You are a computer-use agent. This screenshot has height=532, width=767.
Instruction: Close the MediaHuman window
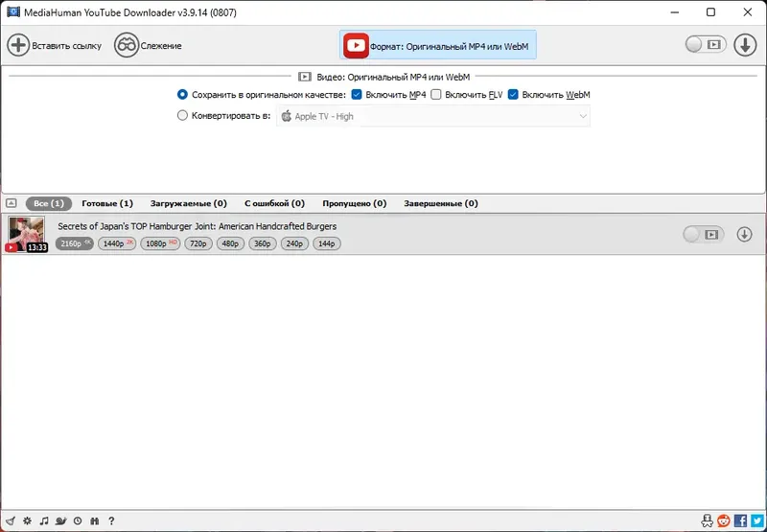[x=748, y=12]
